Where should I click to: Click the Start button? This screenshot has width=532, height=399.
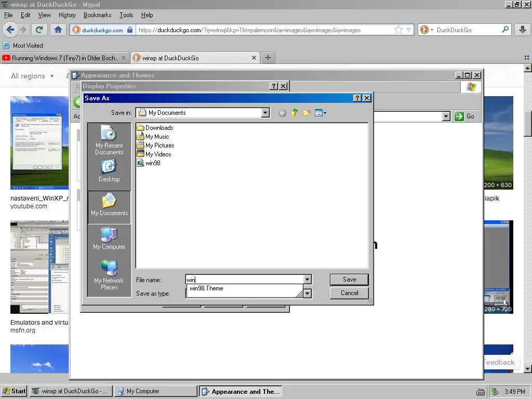(14, 391)
